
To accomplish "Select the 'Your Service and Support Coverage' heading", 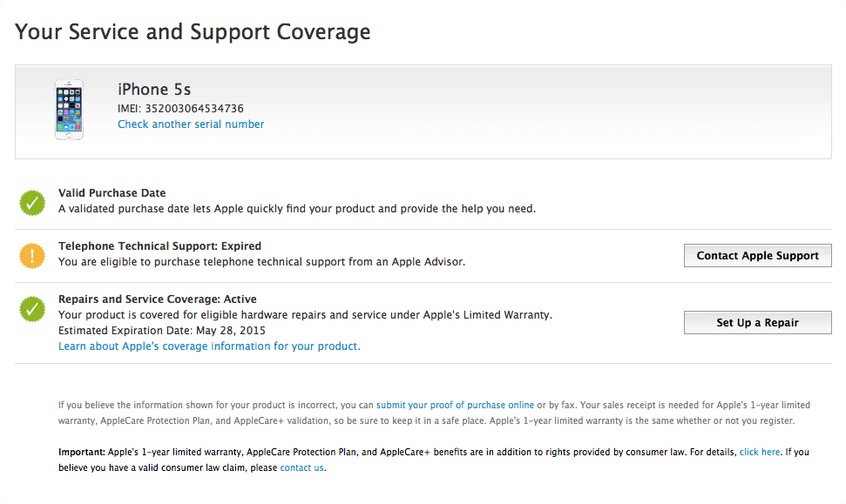I will (193, 32).
